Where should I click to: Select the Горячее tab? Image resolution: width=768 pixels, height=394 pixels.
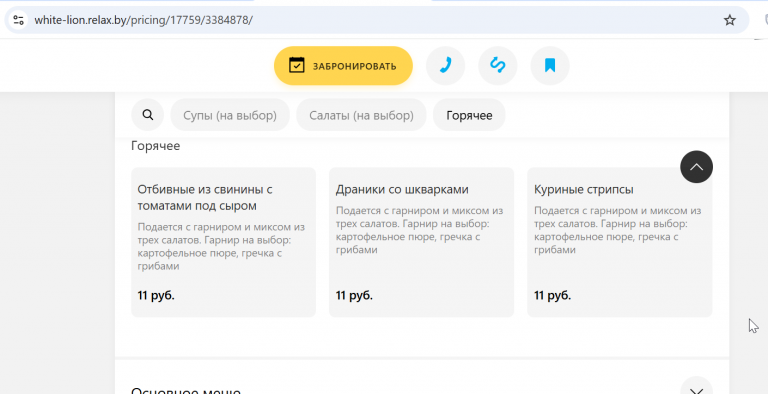[x=469, y=115]
